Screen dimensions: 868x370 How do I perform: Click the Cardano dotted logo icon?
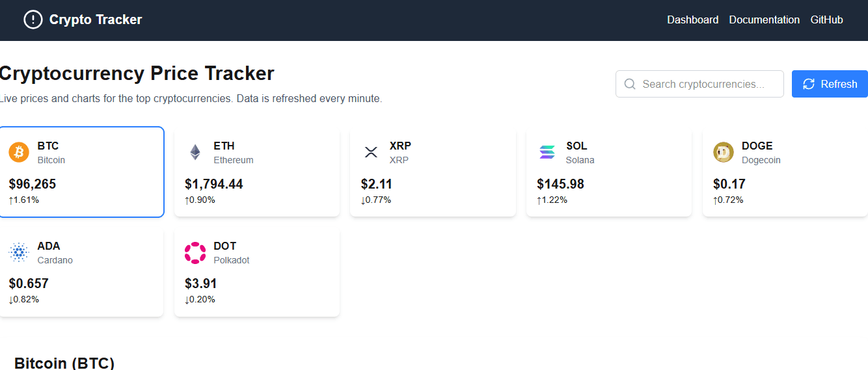(19, 252)
